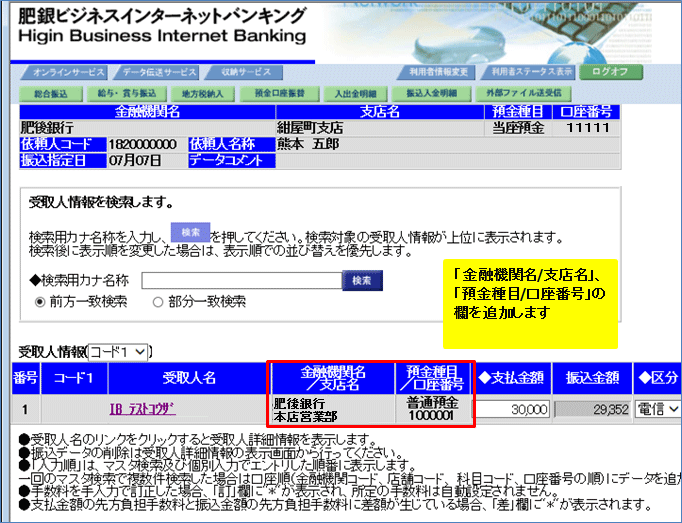Log off using the ログオフ button

pos(609,73)
